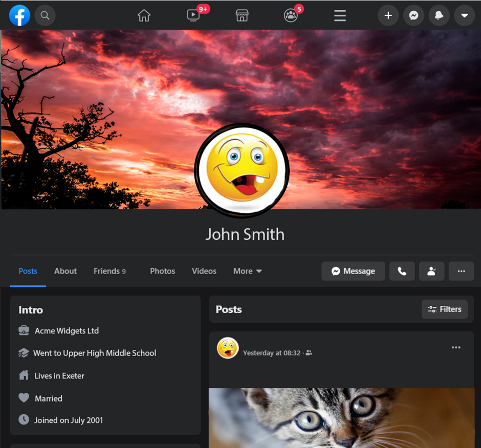Switch to the Photos tab
Screen dimensions: 481x448
(x=162, y=271)
